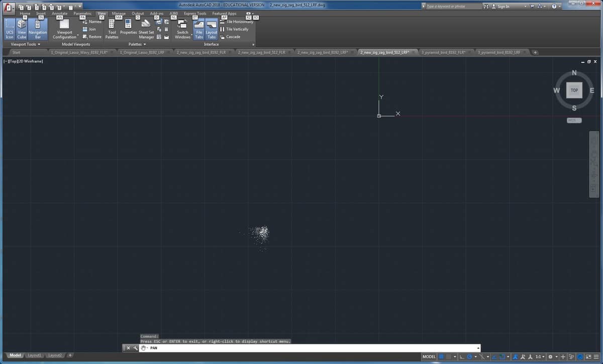The height and width of the screenshot is (364, 603).
Task: Expand the Palettes panel dropdown
Action: [x=137, y=44]
